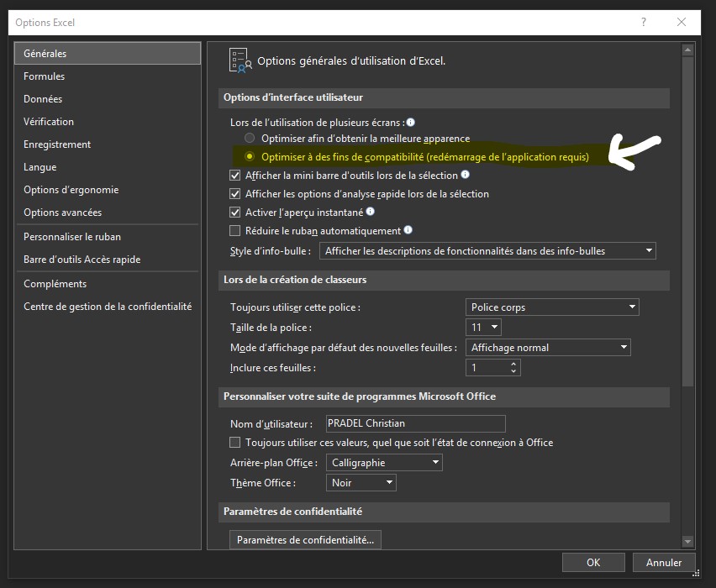Viewport: 716px width, 588px height.
Task: Click the 'Nom d'utilisateur' text field
Action: [x=415, y=424]
